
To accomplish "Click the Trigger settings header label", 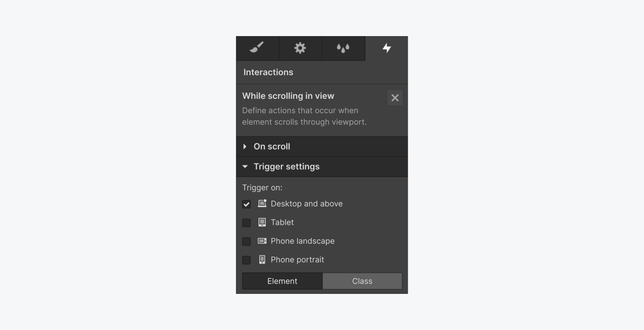I will coord(287,167).
